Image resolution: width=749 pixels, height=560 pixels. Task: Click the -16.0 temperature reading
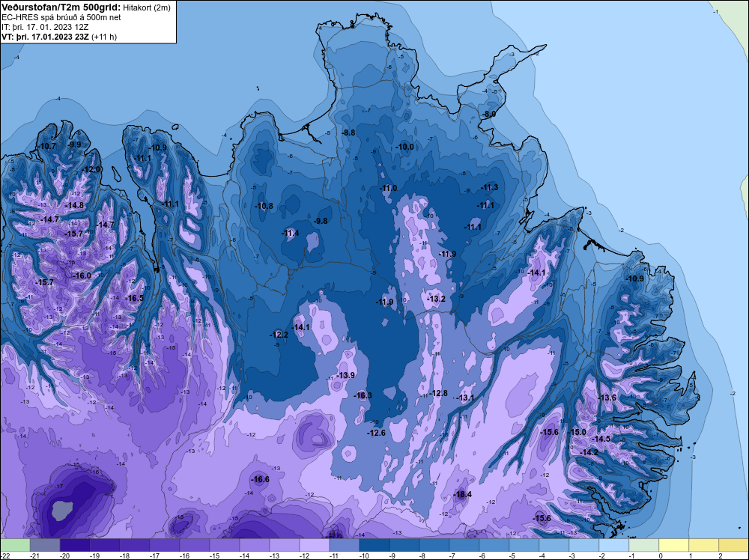coord(82,276)
